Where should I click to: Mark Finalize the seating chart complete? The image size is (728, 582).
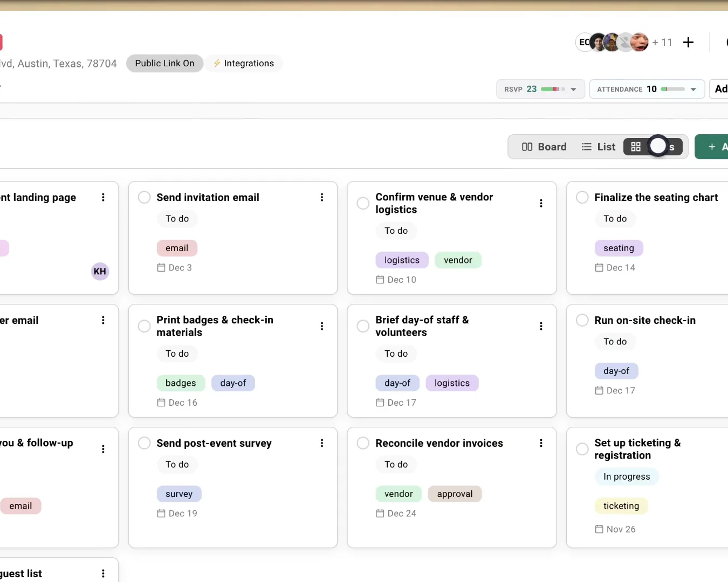coord(582,197)
